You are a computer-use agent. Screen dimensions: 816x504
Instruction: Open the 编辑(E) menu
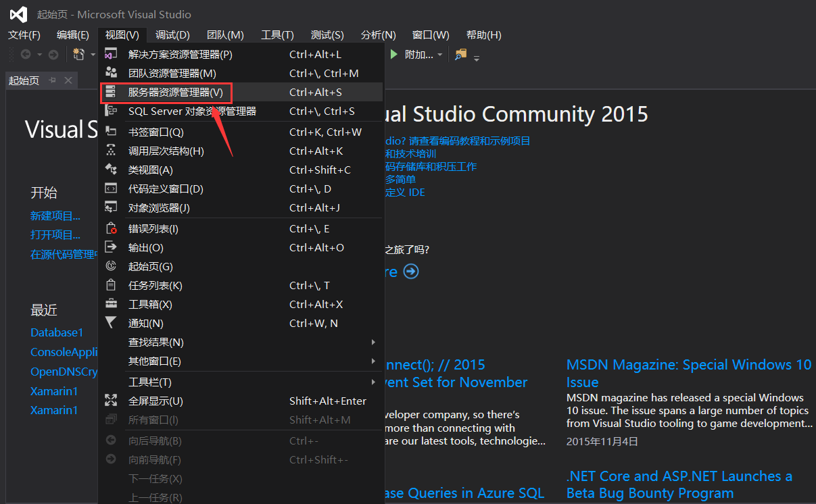[73, 34]
